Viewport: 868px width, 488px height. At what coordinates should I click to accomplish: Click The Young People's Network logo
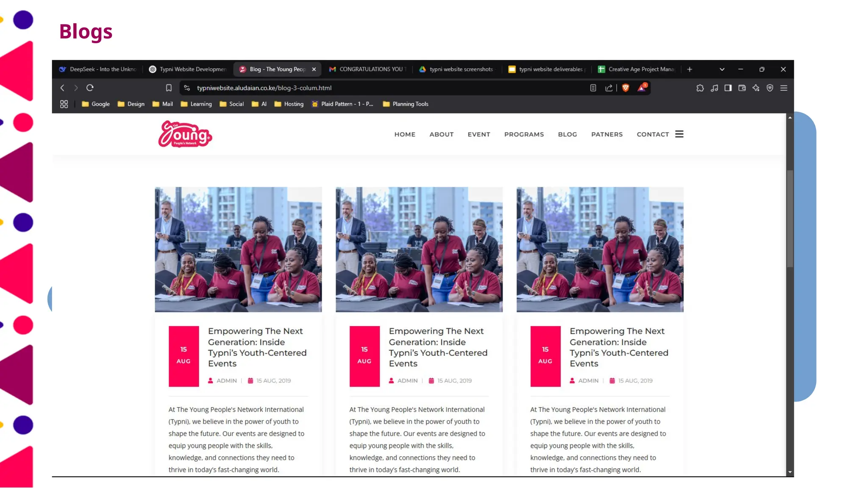click(x=185, y=134)
